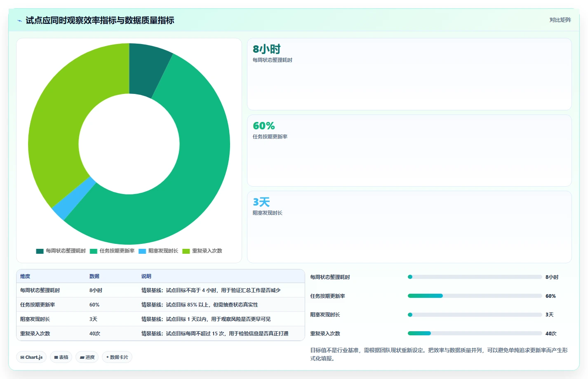Click the 每周状态整理耗时 progress bar
Viewport: 588px width, 379px height.
[475, 277]
